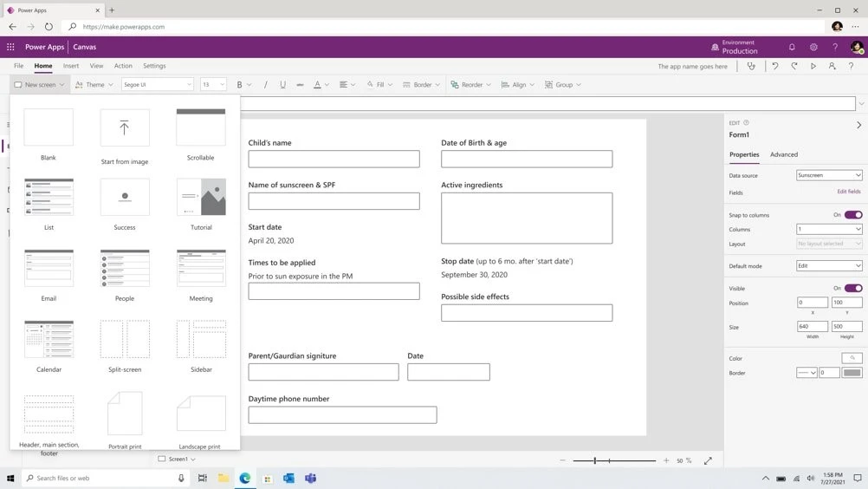The height and width of the screenshot is (489, 868).
Task: Click the font color A icon
Action: [317, 85]
